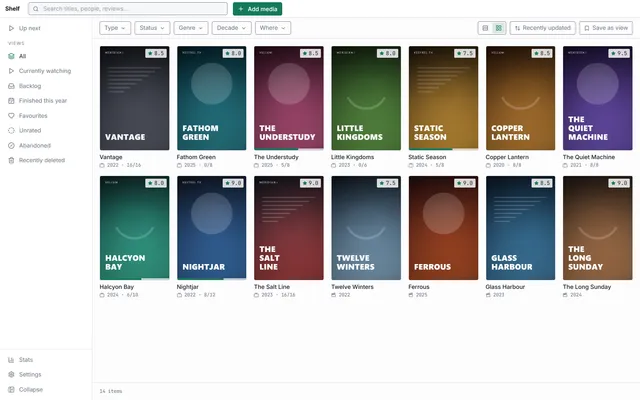Open the Finished this year view

[x=46, y=100]
